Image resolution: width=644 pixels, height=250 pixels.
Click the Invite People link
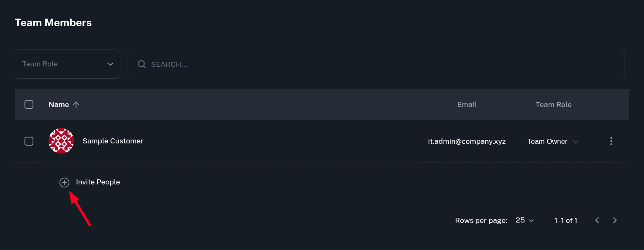coord(98,182)
